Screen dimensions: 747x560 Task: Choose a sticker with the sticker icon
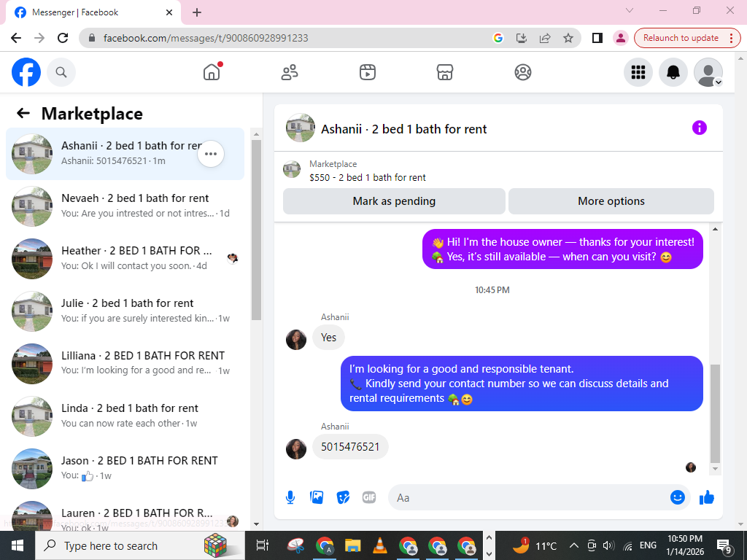click(x=343, y=497)
